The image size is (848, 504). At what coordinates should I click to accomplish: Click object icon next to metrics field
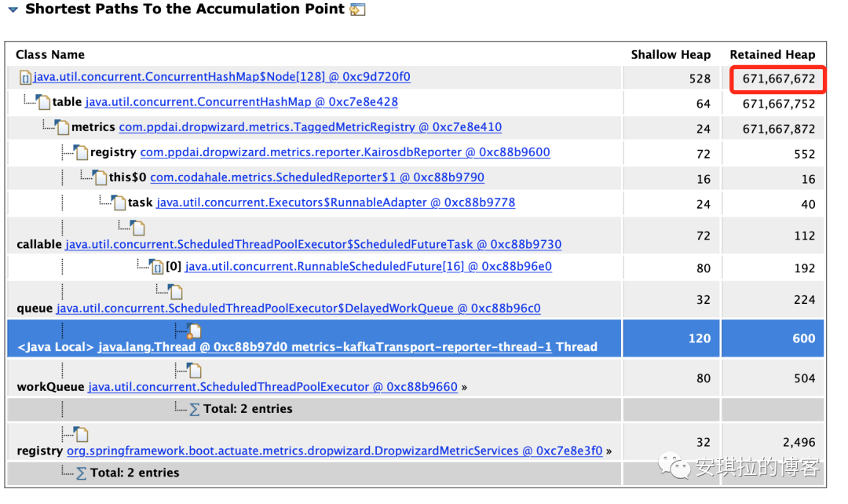pyautogui.click(x=63, y=127)
